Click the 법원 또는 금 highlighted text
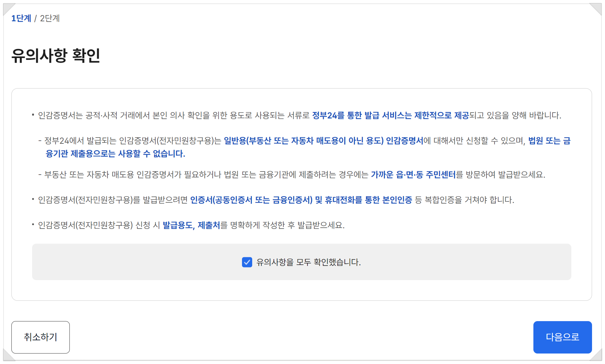Screen dimensions: 605x364 click(549, 141)
